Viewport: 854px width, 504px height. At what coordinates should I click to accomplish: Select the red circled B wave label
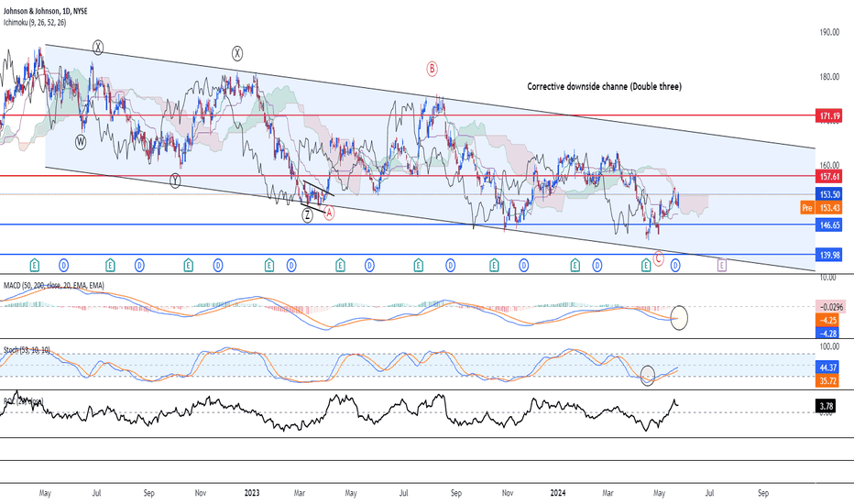432,69
